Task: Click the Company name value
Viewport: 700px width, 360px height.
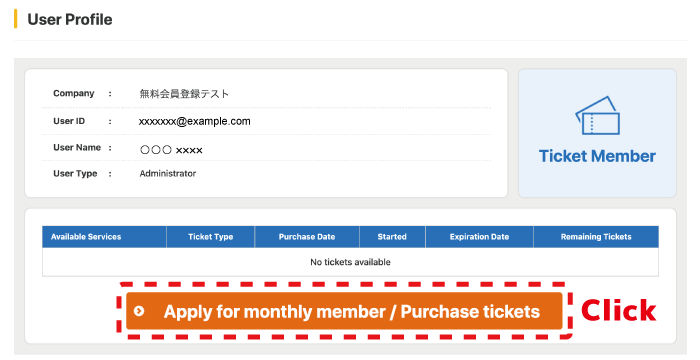Action: coord(184,94)
